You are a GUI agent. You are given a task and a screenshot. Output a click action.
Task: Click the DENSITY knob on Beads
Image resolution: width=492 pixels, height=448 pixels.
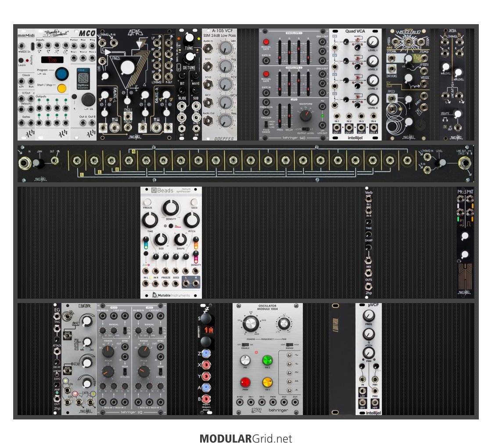(x=170, y=208)
